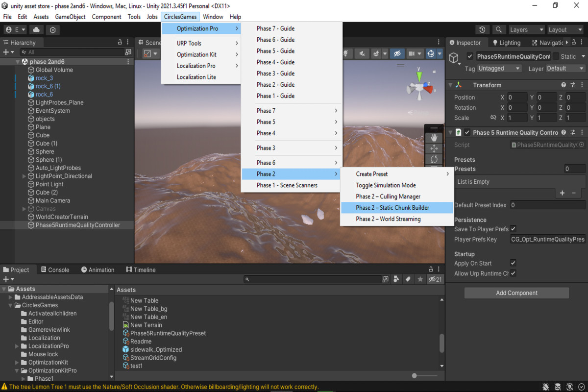Toggle hidden objects visibility in Scene
The width and height of the screenshot is (588, 392).
[x=397, y=53]
